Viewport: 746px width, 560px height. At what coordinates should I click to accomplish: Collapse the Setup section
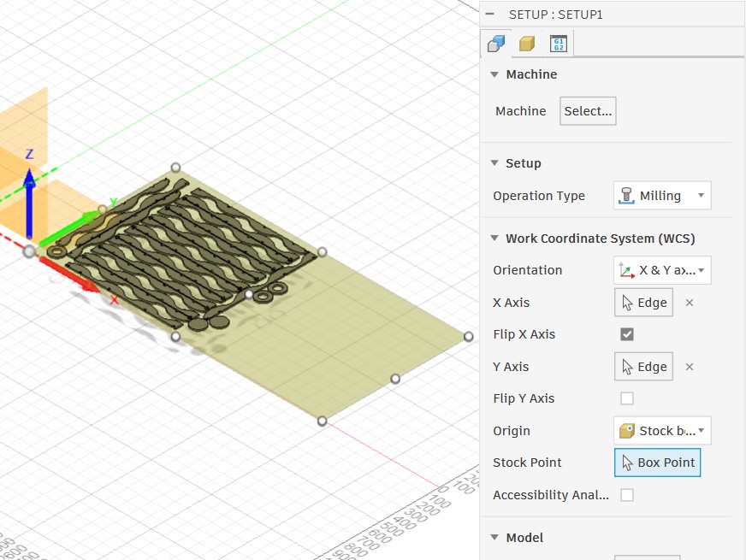[494, 163]
